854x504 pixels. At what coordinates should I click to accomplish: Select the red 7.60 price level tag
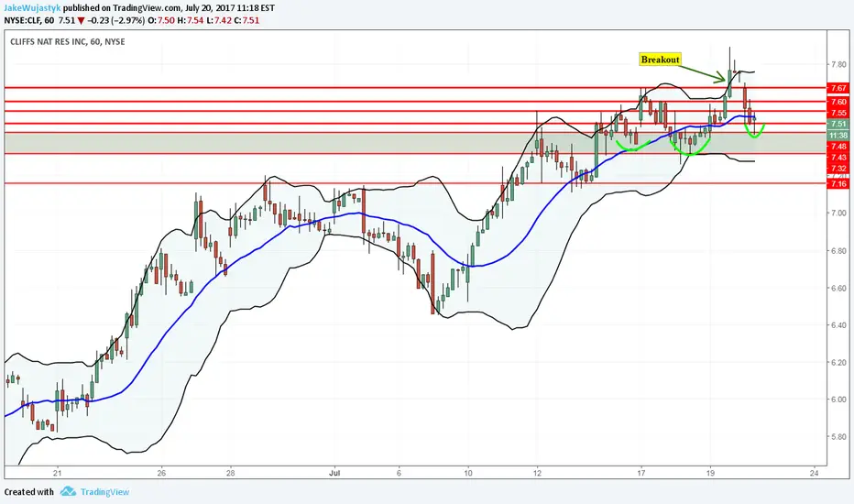pyautogui.click(x=838, y=102)
